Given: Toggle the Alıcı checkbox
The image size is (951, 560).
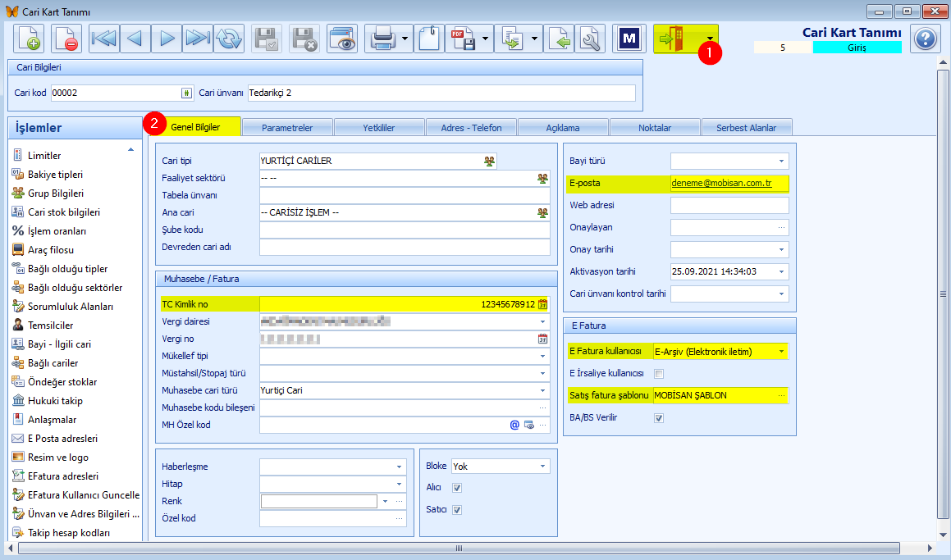Looking at the screenshot, I should 457,487.
